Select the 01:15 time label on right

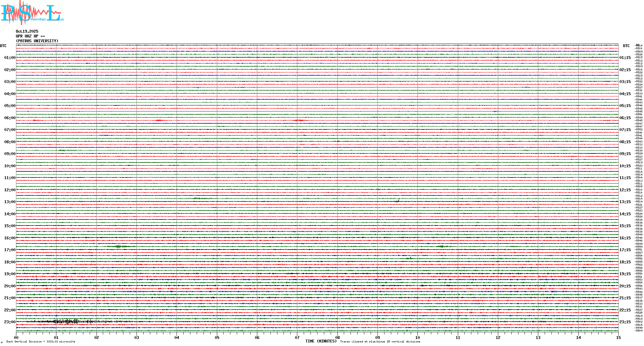[x=625, y=58]
